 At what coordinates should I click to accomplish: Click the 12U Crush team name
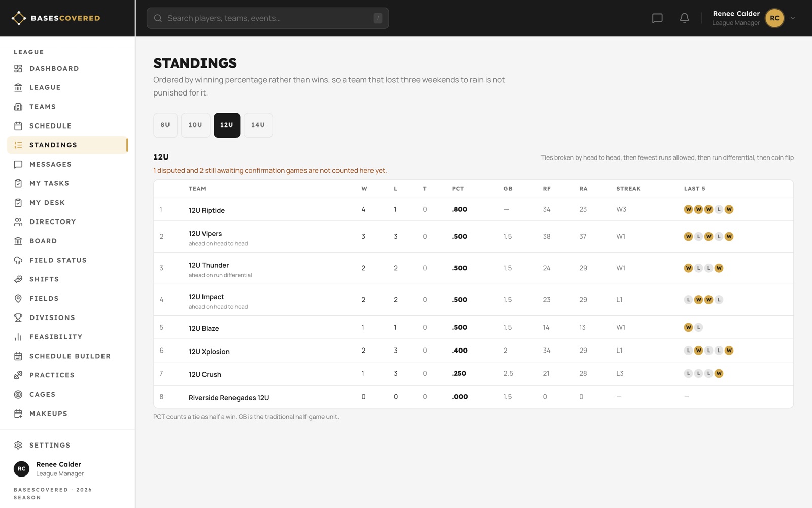[205, 374]
